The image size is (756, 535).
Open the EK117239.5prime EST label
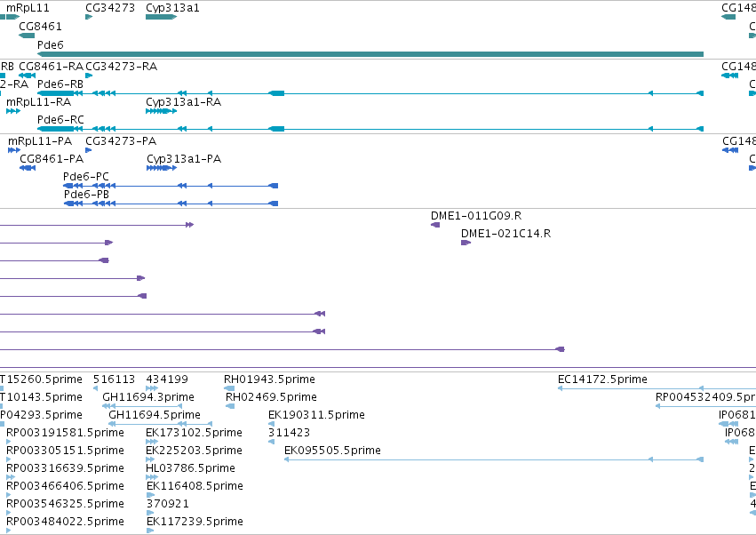coord(195,522)
